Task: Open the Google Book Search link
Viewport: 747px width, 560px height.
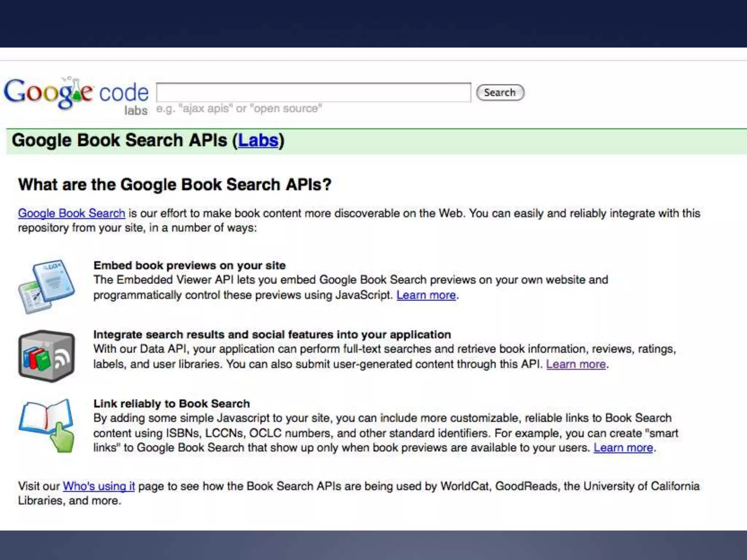Action: pos(71,213)
